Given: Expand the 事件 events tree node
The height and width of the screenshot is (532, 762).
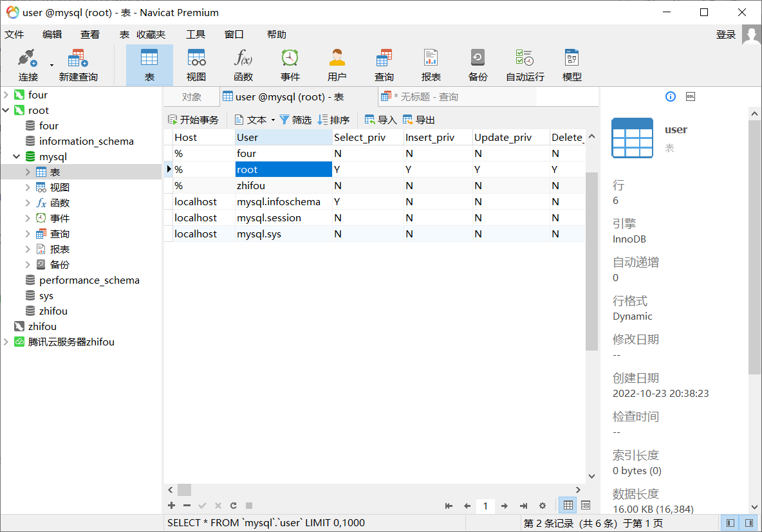Looking at the screenshot, I should [28, 219].
